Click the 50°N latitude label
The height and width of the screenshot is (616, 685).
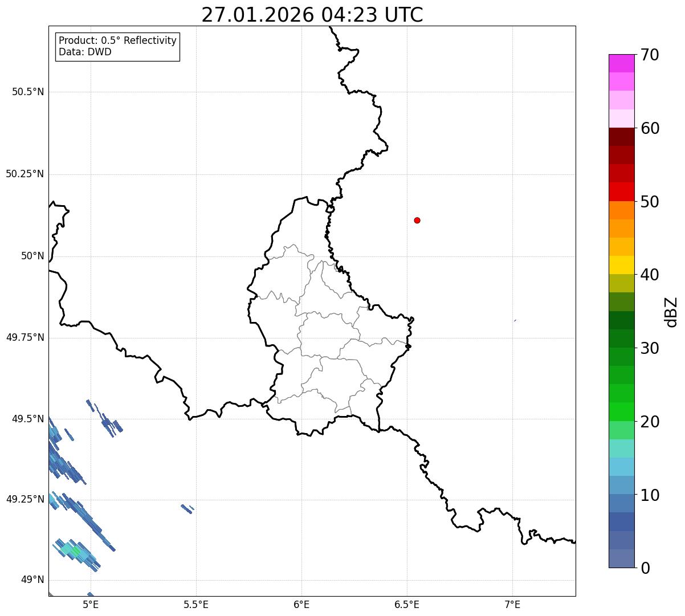(x=32, y=256)
